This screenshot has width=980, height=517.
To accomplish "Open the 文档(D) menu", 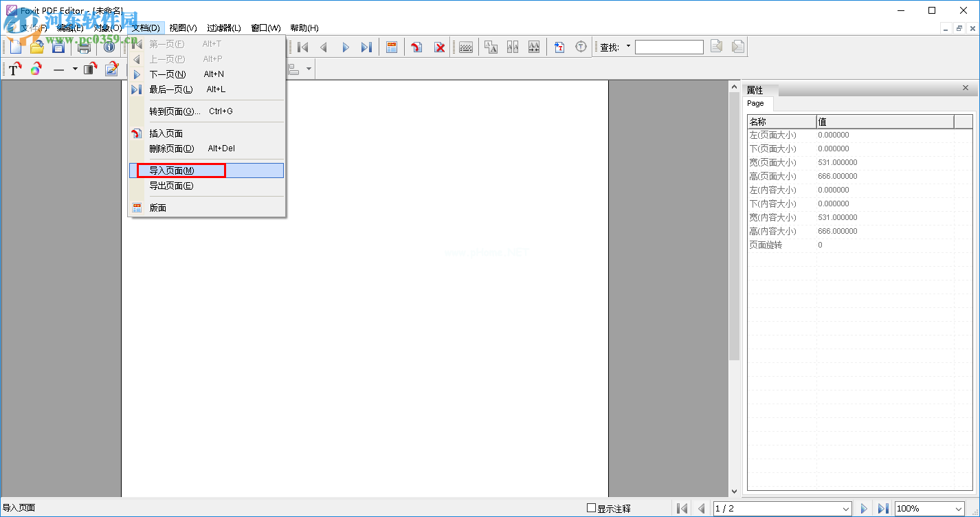I will pyautogui.click(x=146, y=28).
